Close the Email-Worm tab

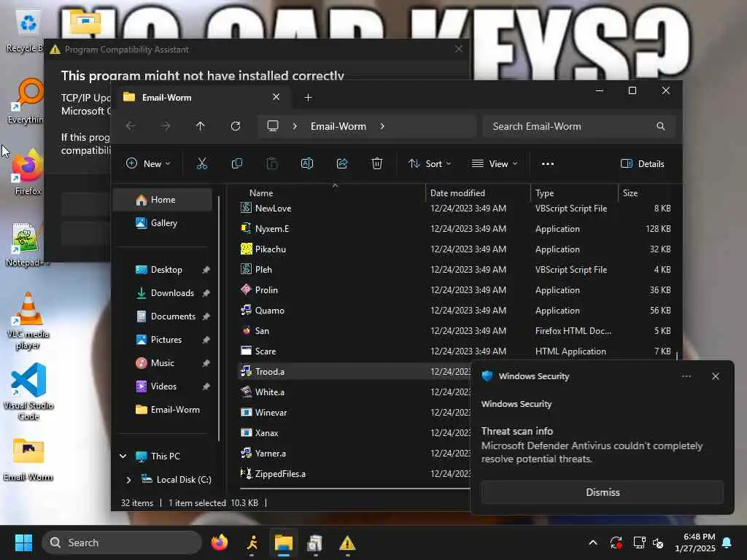tap(276, 97)
